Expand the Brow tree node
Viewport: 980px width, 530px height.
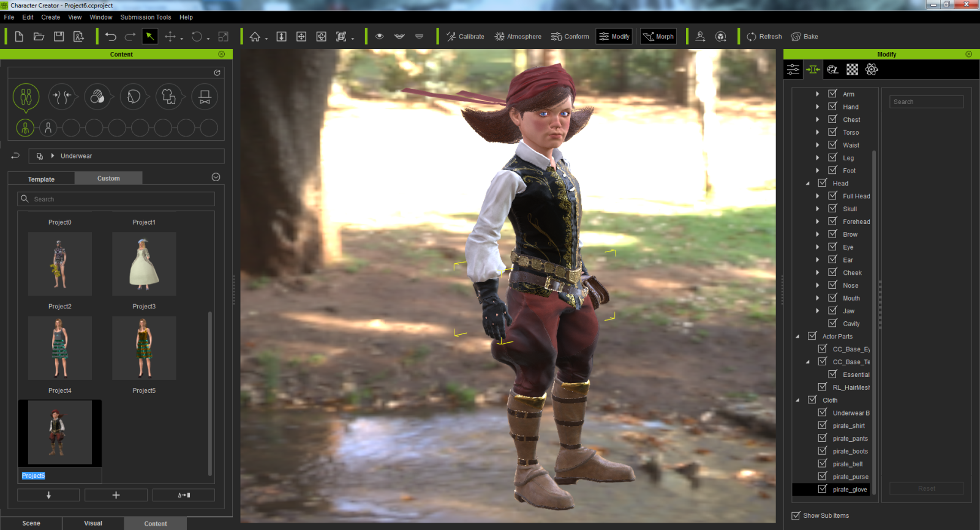click(817, 234)
